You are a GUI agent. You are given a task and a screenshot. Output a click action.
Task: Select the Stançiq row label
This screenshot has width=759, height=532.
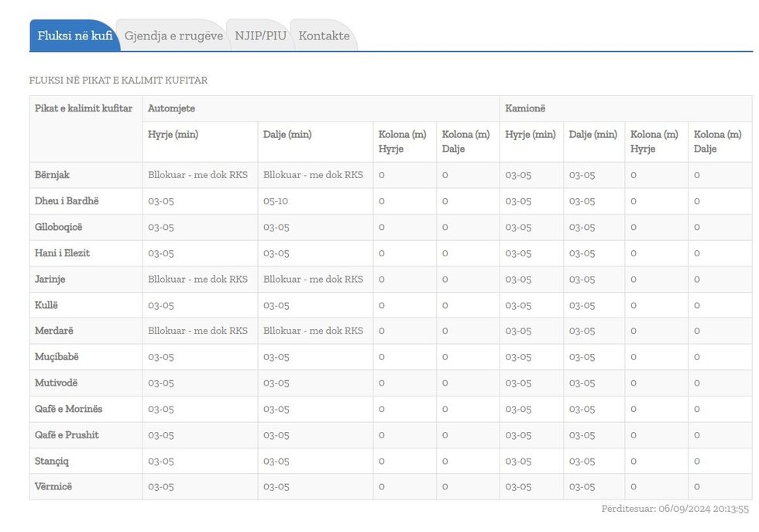point(52,461)
